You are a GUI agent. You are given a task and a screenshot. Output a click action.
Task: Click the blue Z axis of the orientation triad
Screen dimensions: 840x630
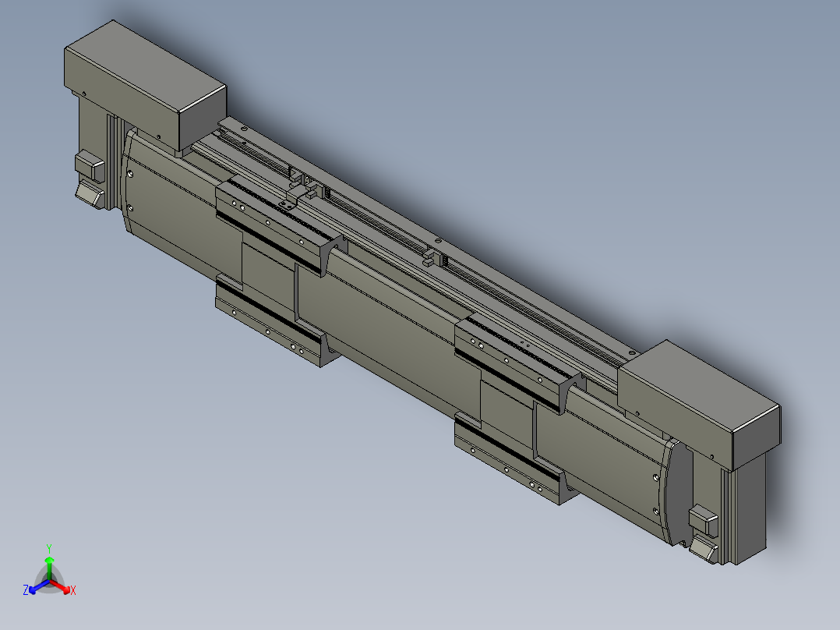[x=35, y=587]
